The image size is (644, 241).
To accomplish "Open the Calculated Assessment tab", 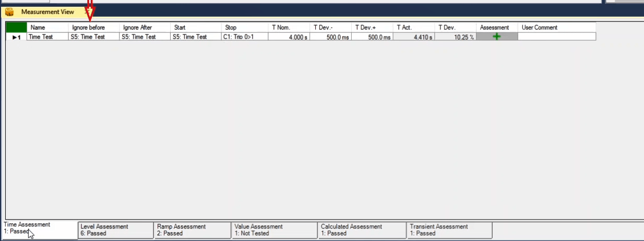I will pos(362,230).
